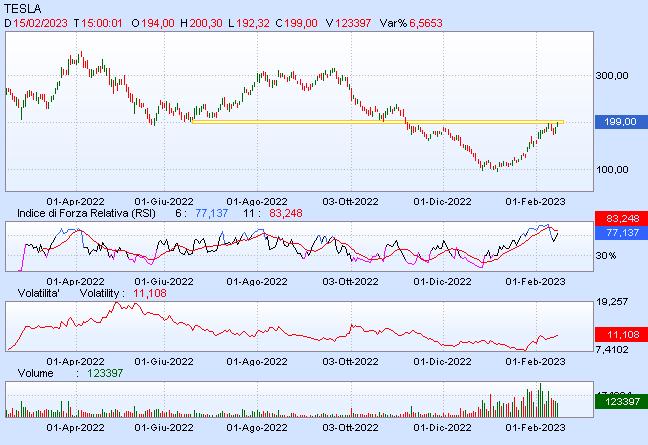Click the 7,4102 volatility axis minimum
This screenshot has width=648, height=445.
click(612, 350)
